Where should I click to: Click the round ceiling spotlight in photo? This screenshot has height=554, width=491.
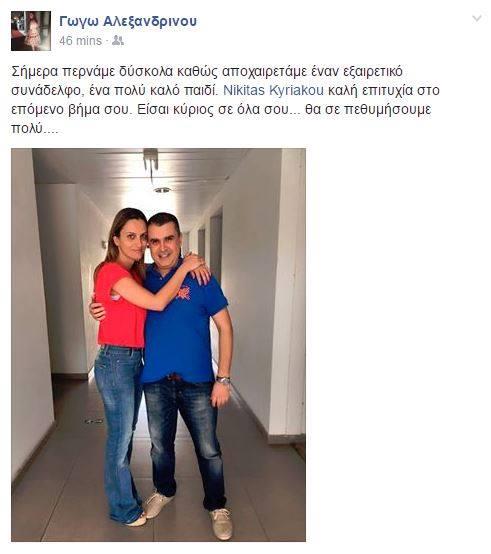click(x=162, y=190)
